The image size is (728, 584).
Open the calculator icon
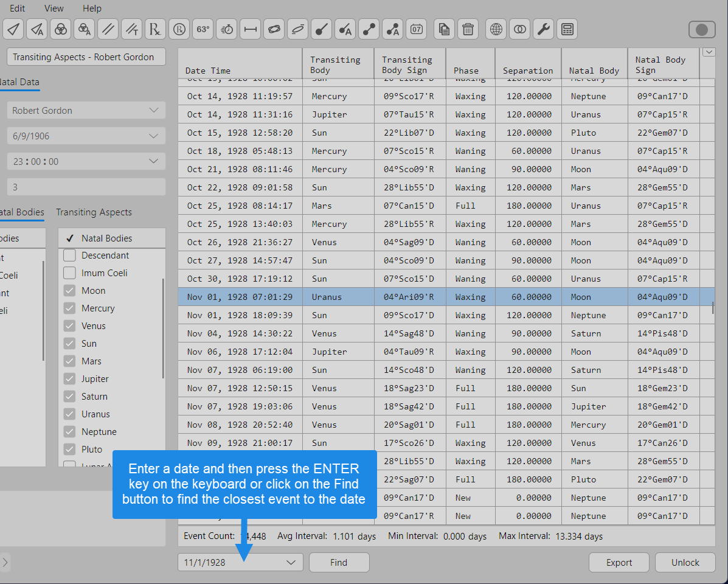(567, 29)
